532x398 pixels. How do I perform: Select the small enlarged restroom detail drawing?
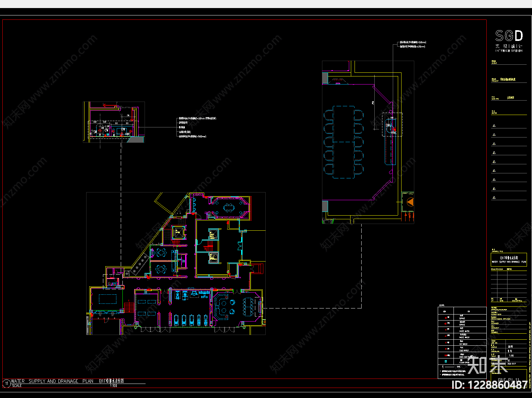[114, 122]
